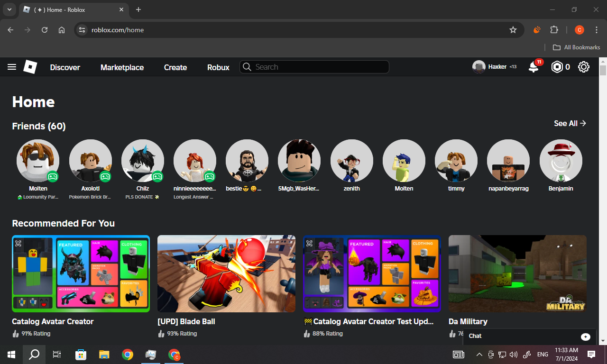Open the Windows Start menu
Image resolution: width=607 pixels, height=364 pixels.
coord(11,355)
